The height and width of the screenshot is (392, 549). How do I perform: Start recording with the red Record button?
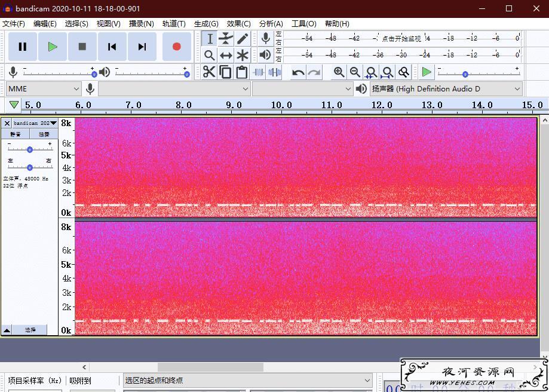coord(176,47)
